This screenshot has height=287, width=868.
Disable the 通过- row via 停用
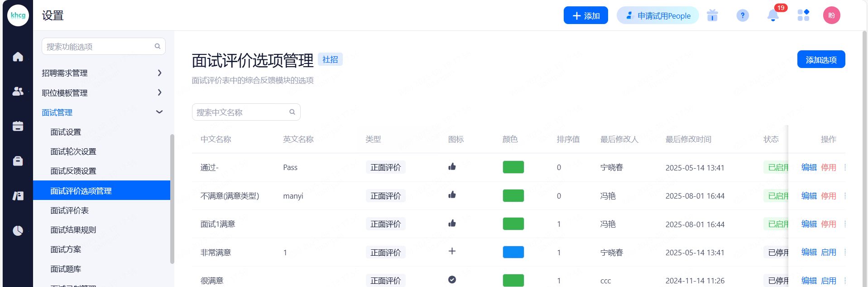828,168
